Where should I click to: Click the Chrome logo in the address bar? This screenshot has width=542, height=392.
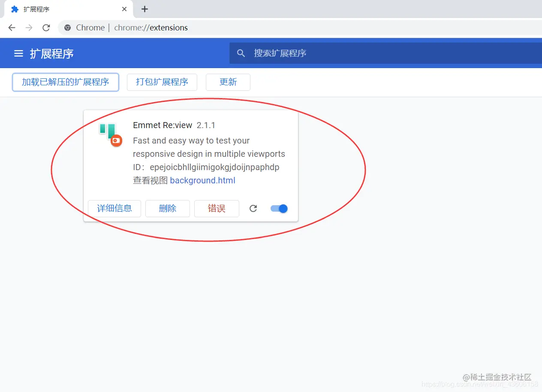(67, 27)
